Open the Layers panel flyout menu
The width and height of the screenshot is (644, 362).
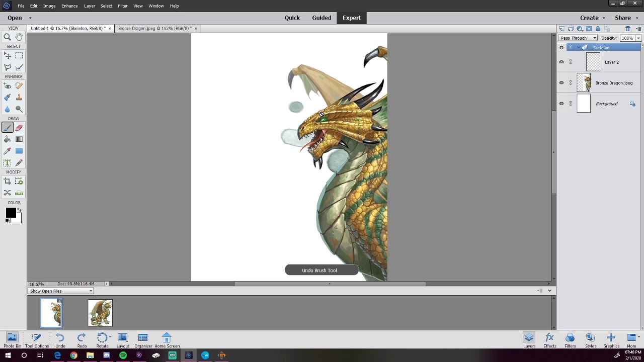(638, 29)
